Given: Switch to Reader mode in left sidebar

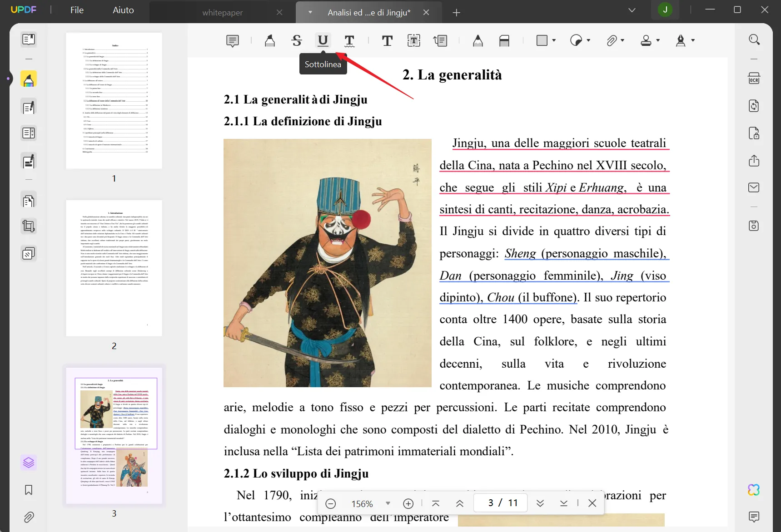Looking at the screenshot, I should tap(29, 39).
